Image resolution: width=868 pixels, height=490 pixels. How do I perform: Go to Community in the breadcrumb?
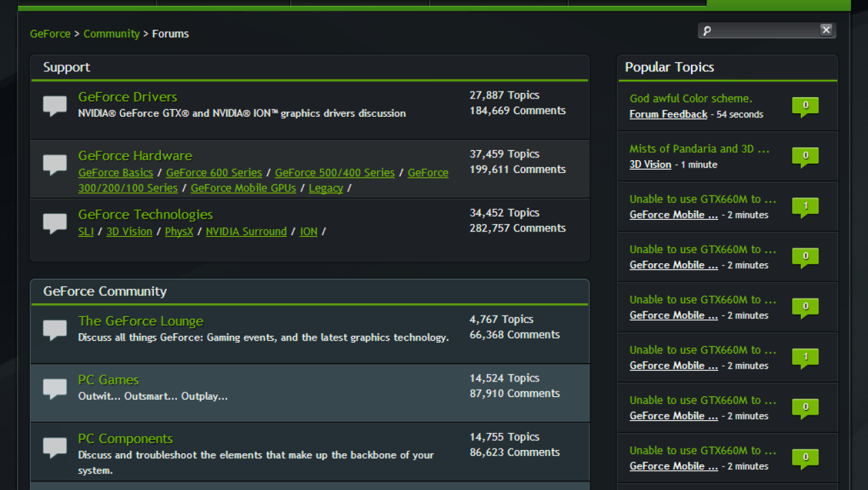pyautogui.click(x=111, y=34)
